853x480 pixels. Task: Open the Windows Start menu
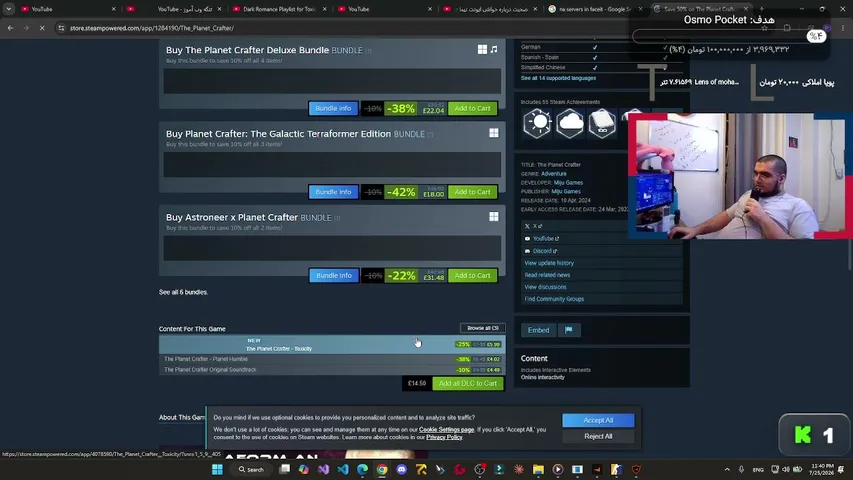pos(217,469)
